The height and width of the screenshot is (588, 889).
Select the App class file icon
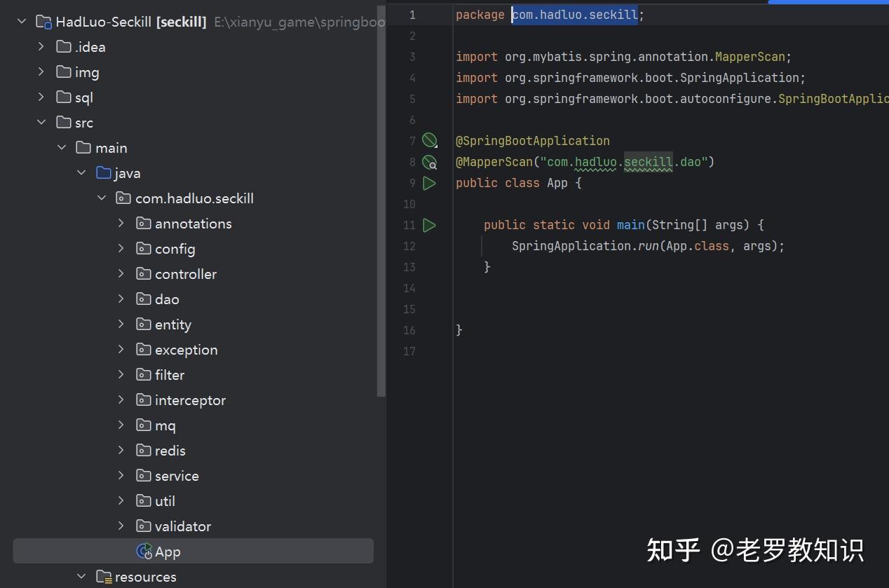(x=144, y=552)
